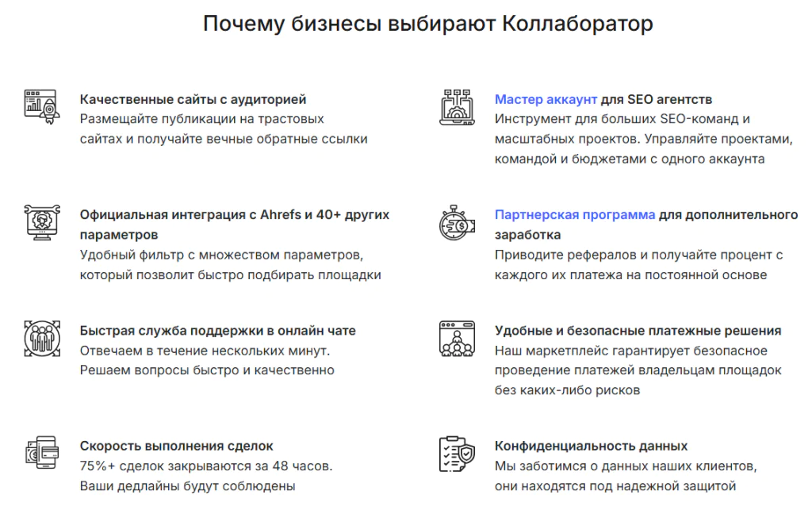
Task: Click the heading "Конфиденциальность данных"
Action: pos(591,446)
